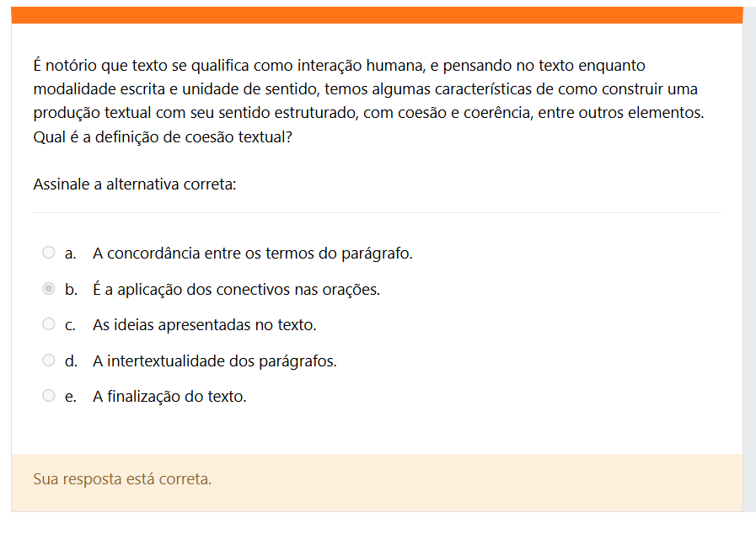
Task: Click the 'Sua resposta está correta.' feedback message
Action: 122,480
